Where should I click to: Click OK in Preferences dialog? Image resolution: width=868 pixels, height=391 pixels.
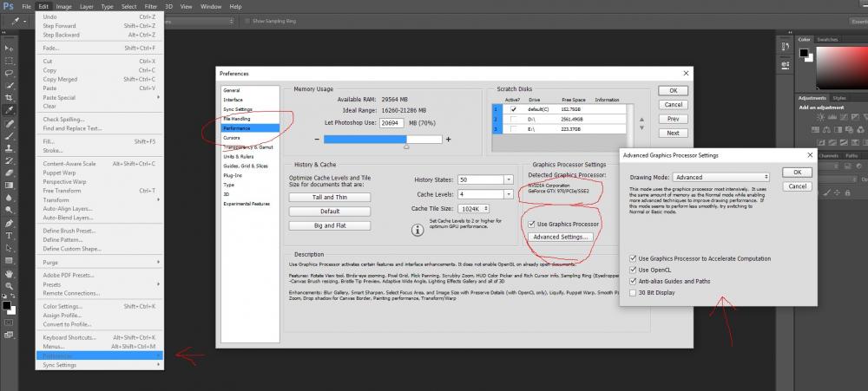tap(674, 90)
